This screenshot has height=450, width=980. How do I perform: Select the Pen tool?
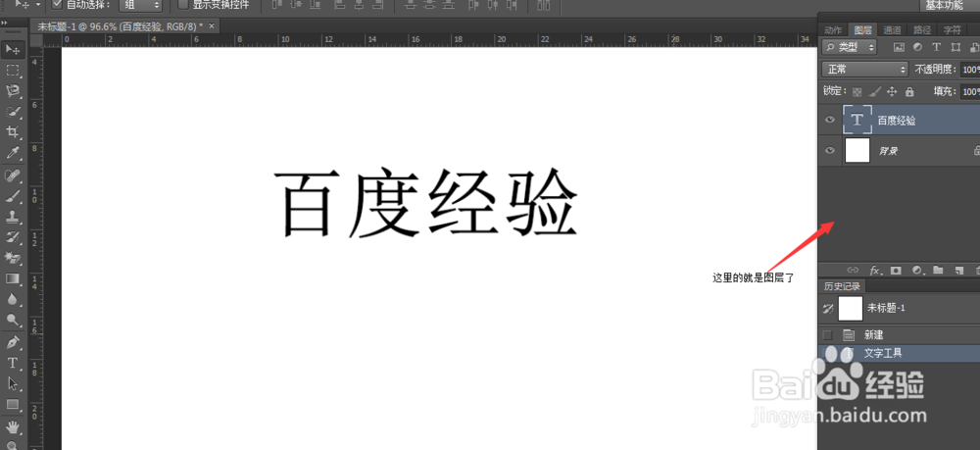pos(13,342)
